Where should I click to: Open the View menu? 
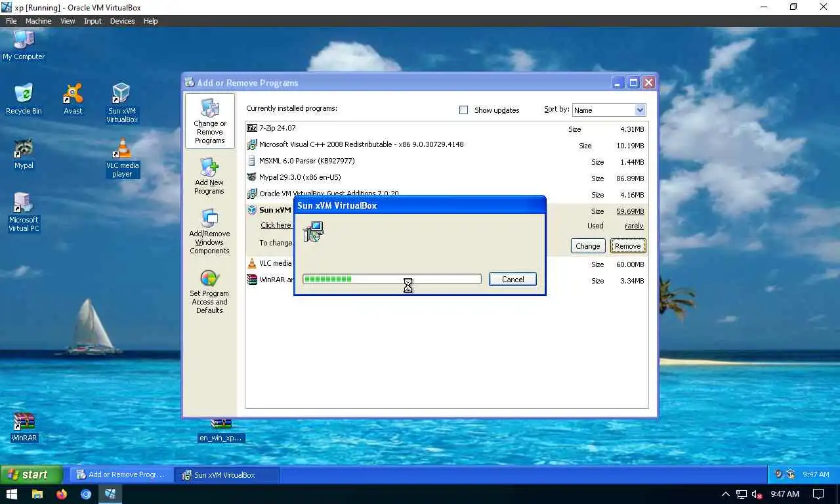coord(68,21)
